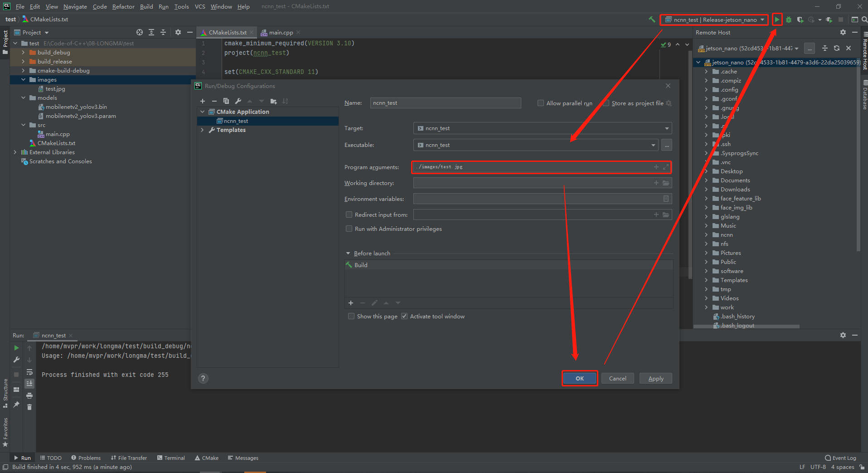Click the green Run button in the top toolbar
This screenshot has width=868, height=473.
click(x=777, y=20)
